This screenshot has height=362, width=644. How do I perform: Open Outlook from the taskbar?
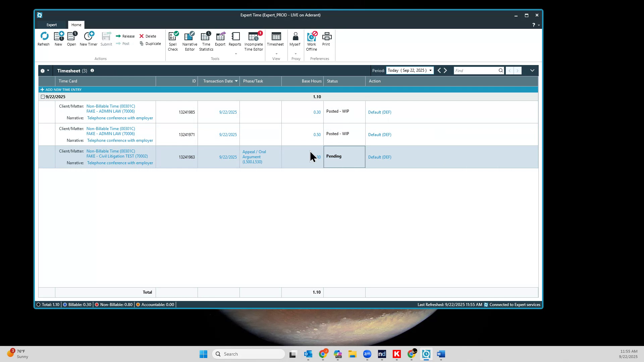pyautogui.click(x=308, y=354)
